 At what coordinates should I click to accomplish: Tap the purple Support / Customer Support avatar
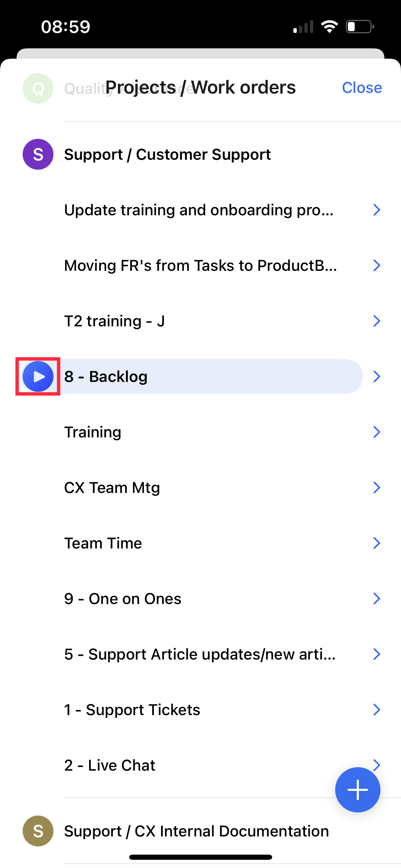pos(38,154)
